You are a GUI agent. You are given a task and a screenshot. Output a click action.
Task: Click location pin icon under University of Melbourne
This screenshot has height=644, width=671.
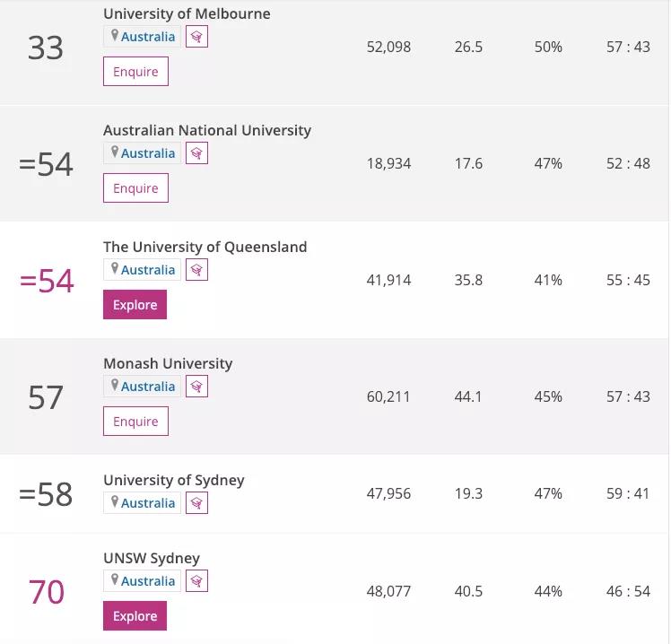tap(114, 36)
